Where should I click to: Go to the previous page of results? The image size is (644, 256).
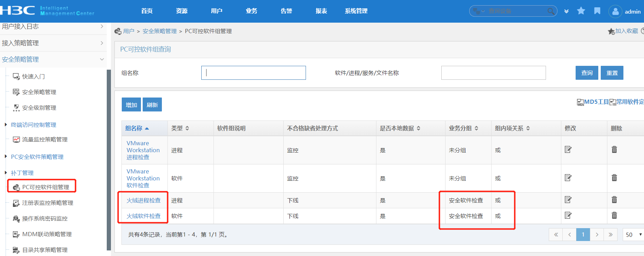(569, 234)
